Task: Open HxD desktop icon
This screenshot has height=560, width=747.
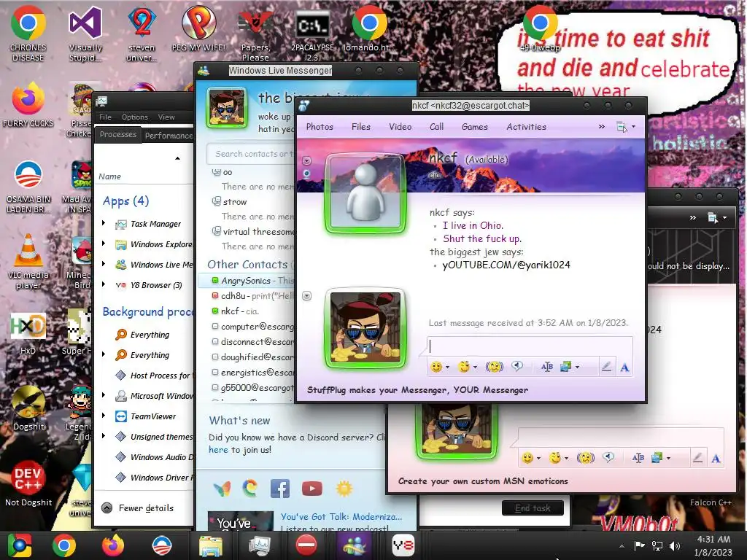Action: point(28,333)
